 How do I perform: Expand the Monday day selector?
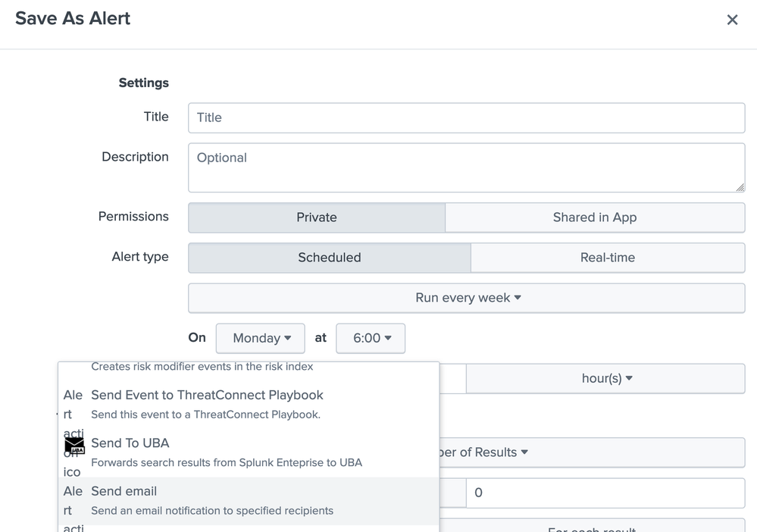pyautogui.click(x=261, y=338)
